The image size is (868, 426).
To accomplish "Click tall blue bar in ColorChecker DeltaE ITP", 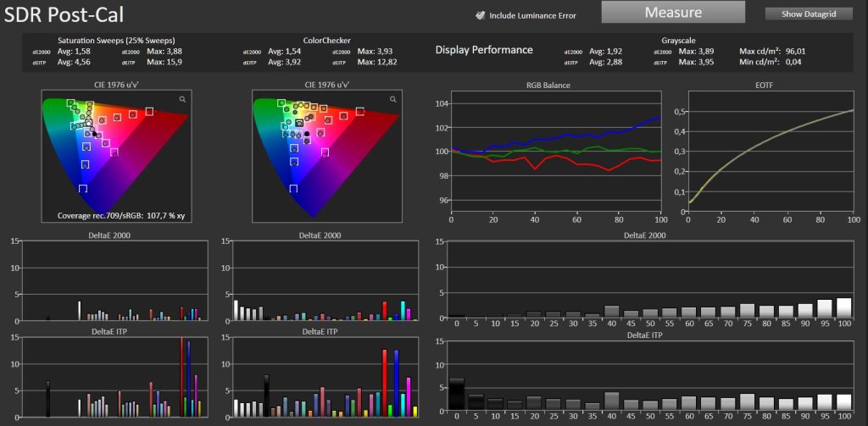I will click(x=397, y=384).
